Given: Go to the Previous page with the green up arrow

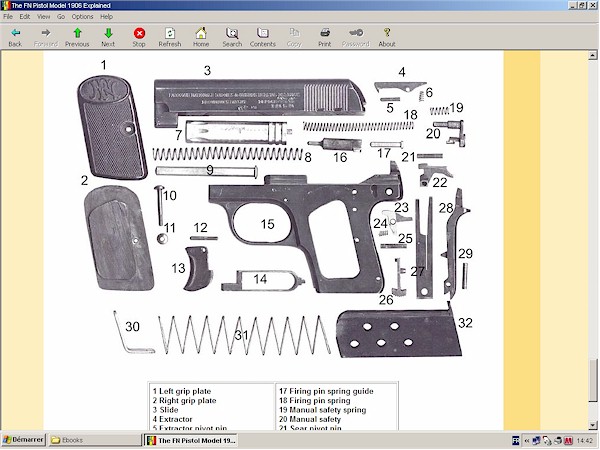Looking at the screenshot, I should pyautogui.click(x=77, y=33).
